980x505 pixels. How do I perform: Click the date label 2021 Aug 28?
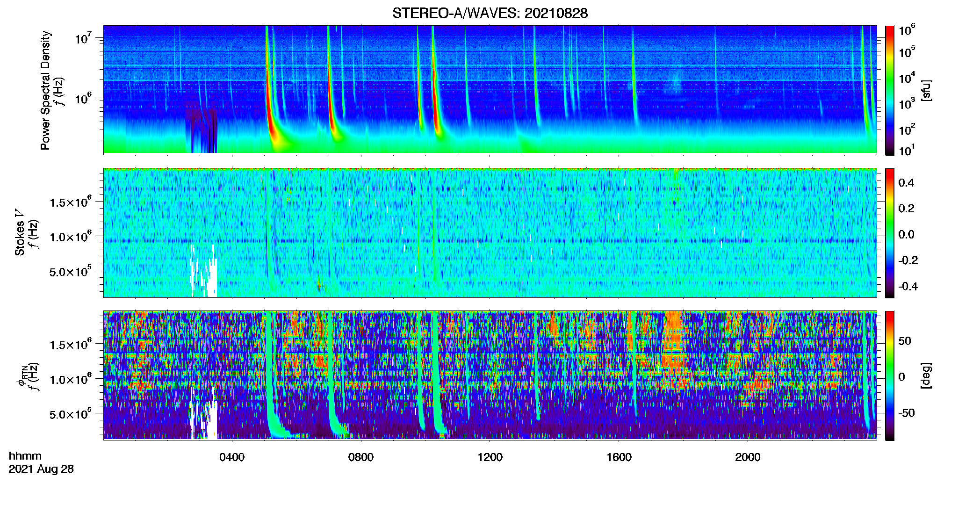pyautogui.click(x=41, y=469)
